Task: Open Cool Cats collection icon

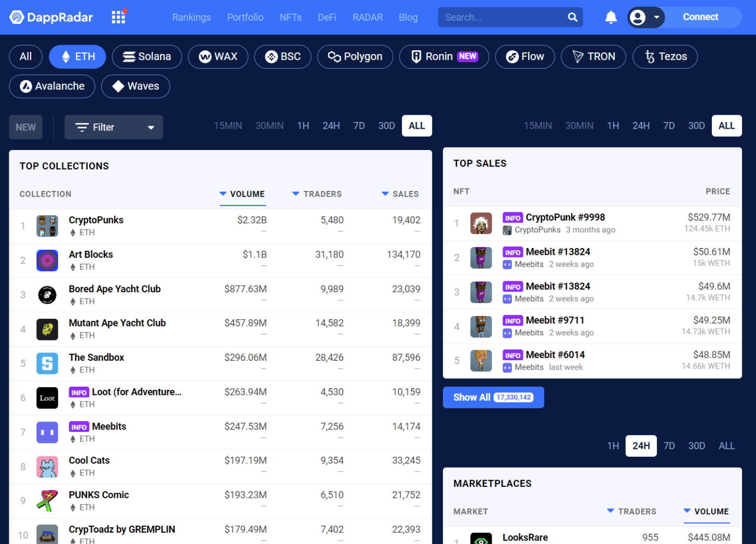Action: [x=47, y=467]
